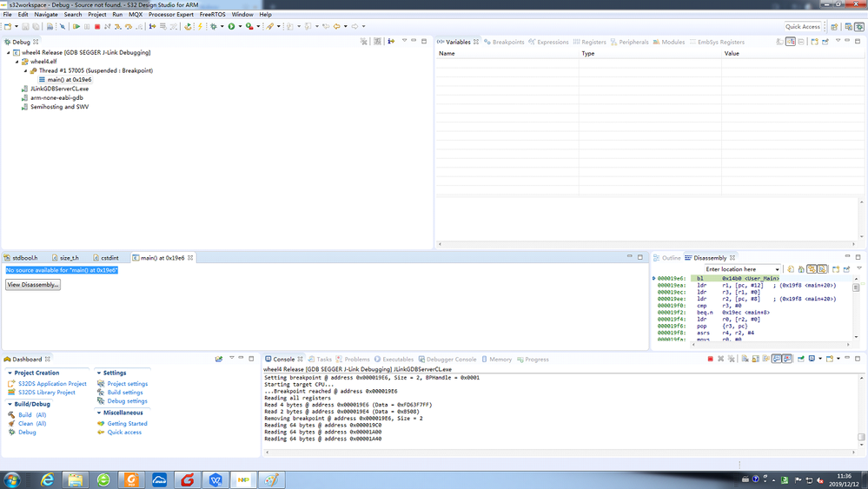868x489 pixels.
Task: Toggle Link with Active Debug Context in Disassembly
Action: coord(812,269)
